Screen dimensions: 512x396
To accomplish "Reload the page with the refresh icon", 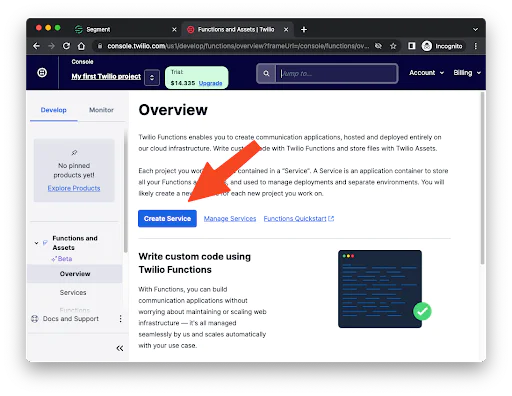I will 66,46.
